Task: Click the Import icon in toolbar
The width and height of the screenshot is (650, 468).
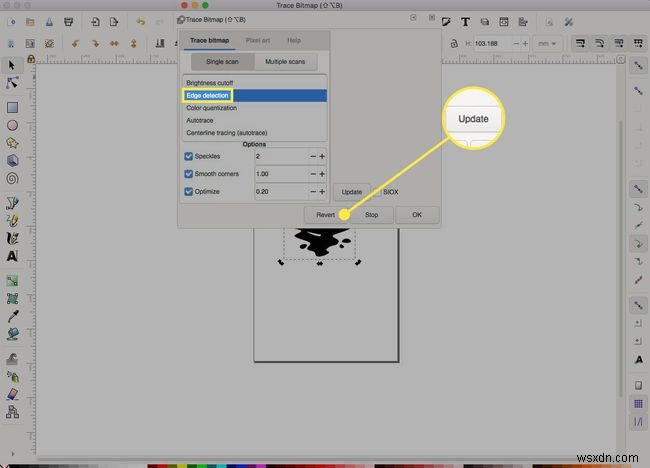Action: (95, 22)
